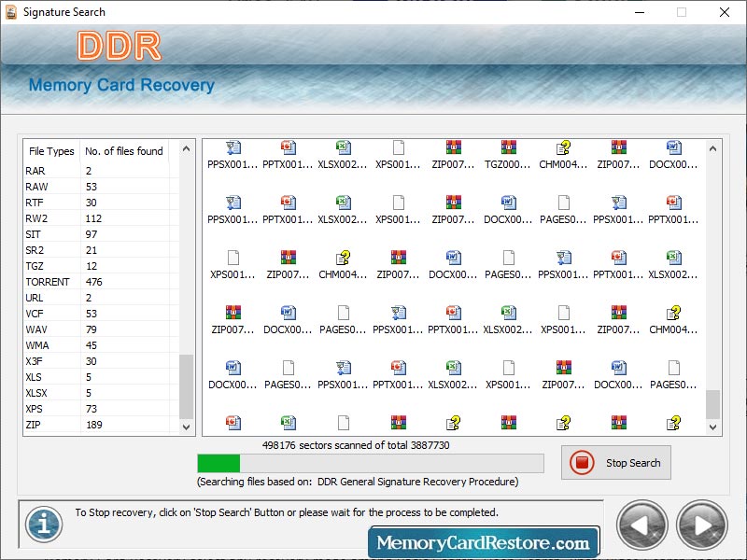The width and height of the screenshot is (747, 560).
Task: Select the ZIP row in file types list
Action: click(101, 425)
